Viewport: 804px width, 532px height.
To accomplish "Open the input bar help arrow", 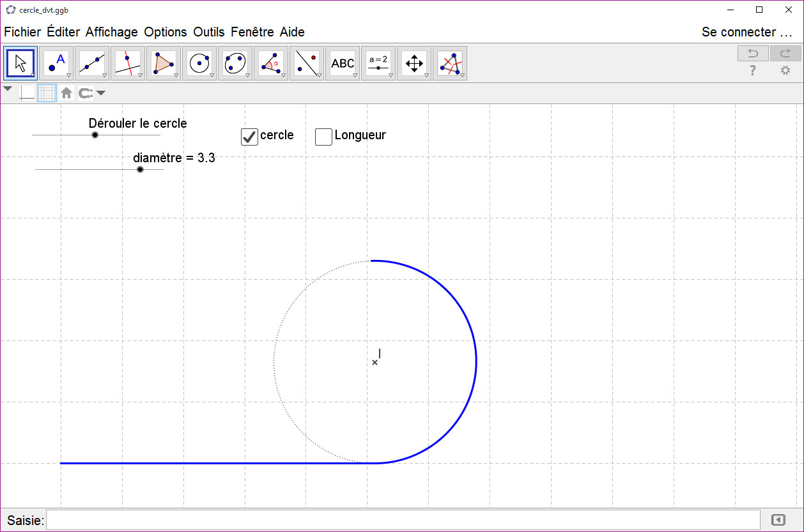I will click(x=778, y=520).
